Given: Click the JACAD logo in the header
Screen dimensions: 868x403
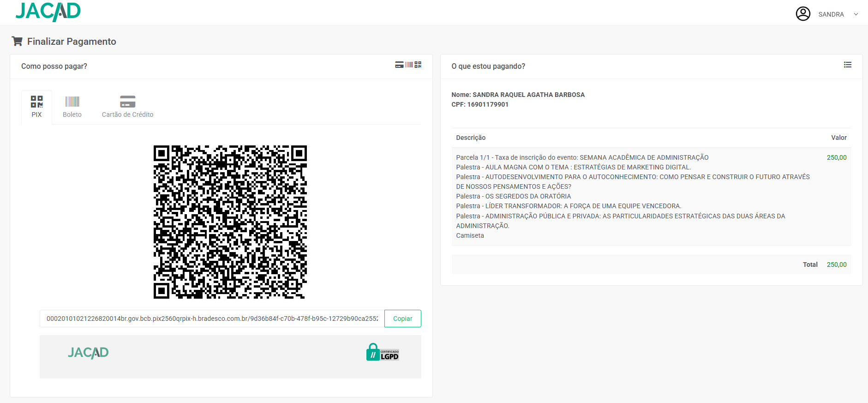Looking at the screenshot, I should tap(48, 12).
